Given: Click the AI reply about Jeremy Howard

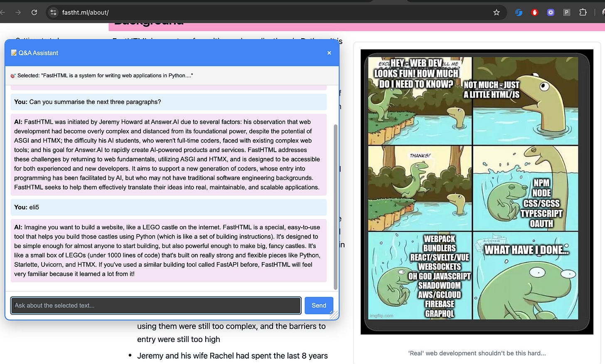Looking at the screenshot, I should click(x=169, y=155).
